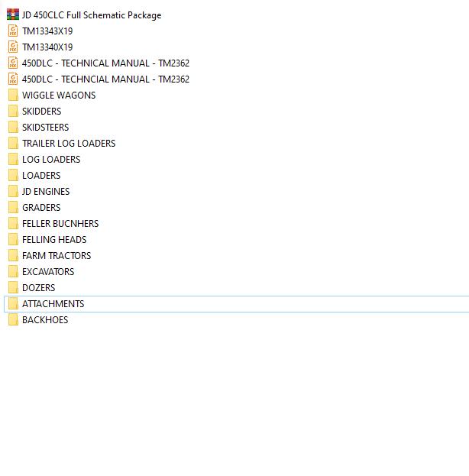Click the WIGGLE WAGONS folder icon
Screen dimensions: 469x476
(13, 95)
